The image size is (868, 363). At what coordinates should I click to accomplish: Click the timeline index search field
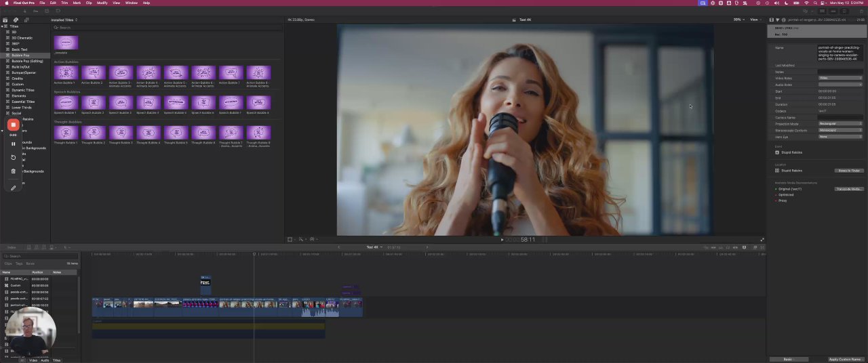click(41, 256)
